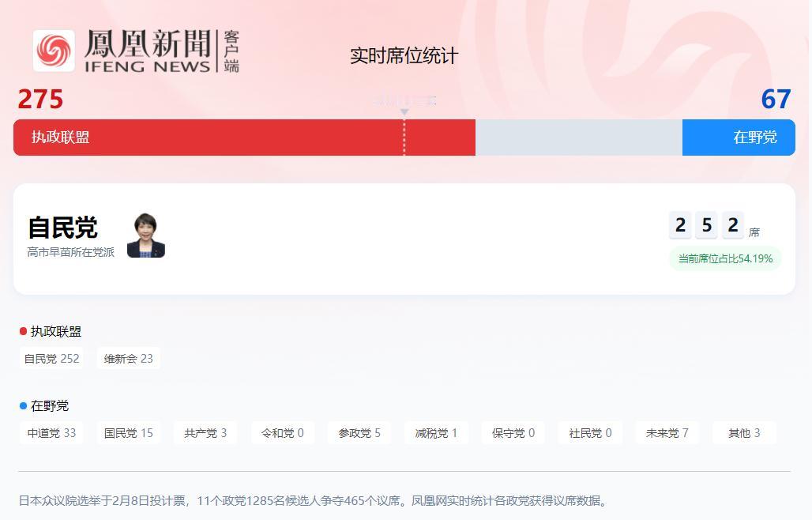Click the 客户端 badge beside the logo
This screenshot has height=520, width=812.
[232, 51]
